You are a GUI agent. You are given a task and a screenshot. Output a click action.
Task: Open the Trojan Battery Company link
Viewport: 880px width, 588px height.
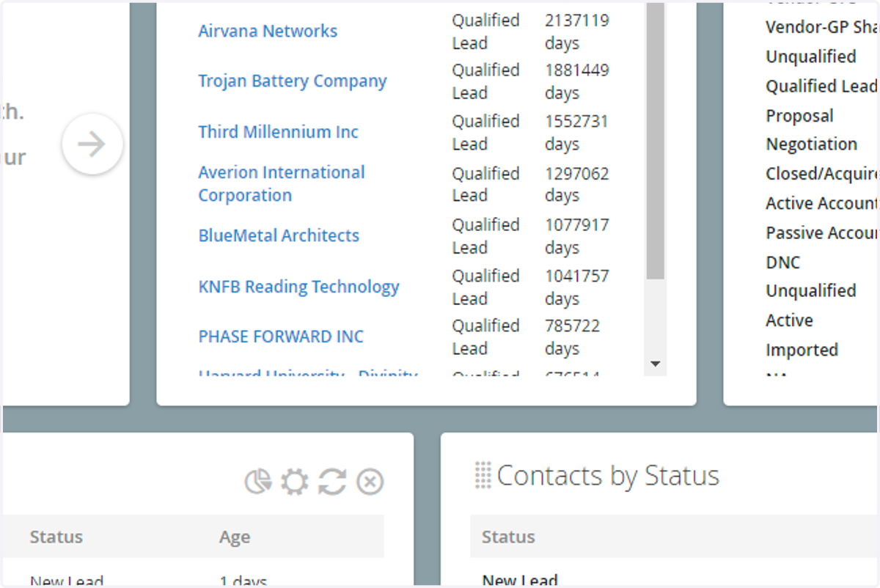(x=293, y=81)
